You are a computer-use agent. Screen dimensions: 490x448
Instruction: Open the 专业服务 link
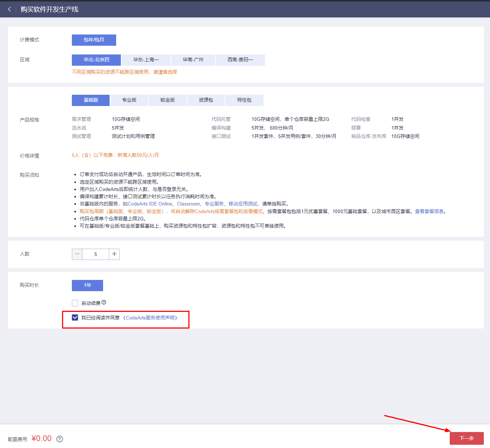[x=214, y=204]
